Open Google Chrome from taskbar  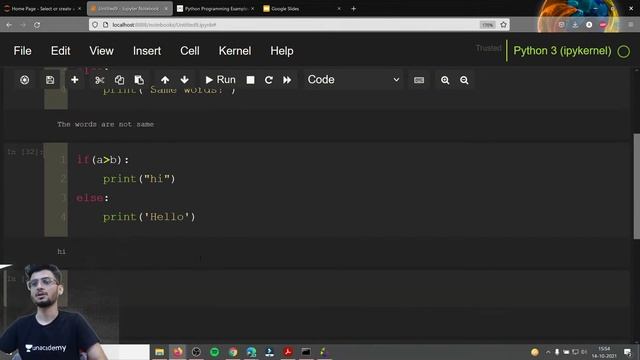point(233,352)
